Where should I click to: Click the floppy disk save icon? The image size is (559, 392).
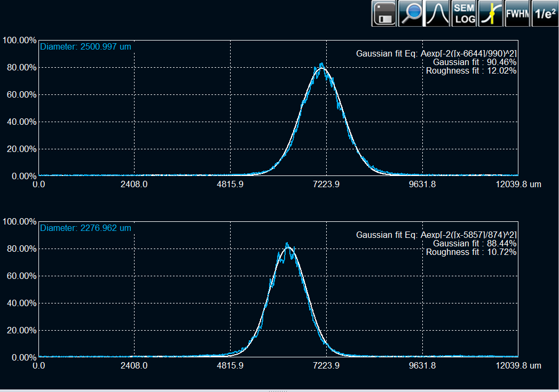384,14
